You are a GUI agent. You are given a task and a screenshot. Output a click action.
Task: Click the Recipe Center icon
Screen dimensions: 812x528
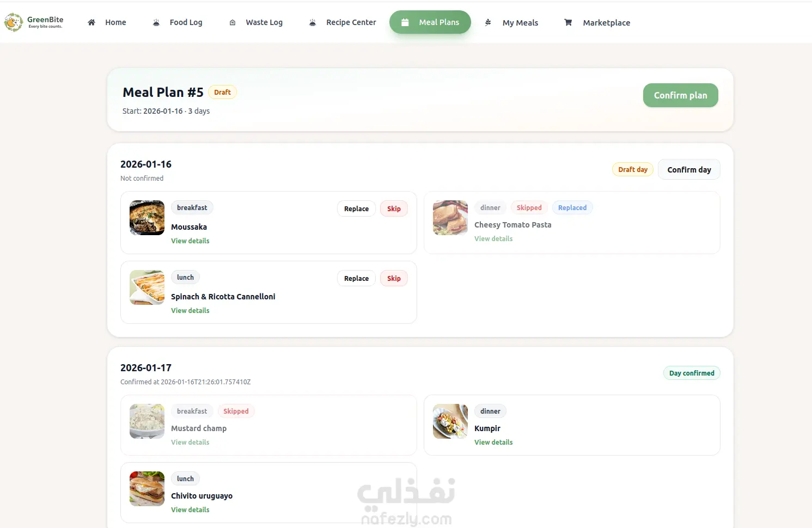pos(313,22)
